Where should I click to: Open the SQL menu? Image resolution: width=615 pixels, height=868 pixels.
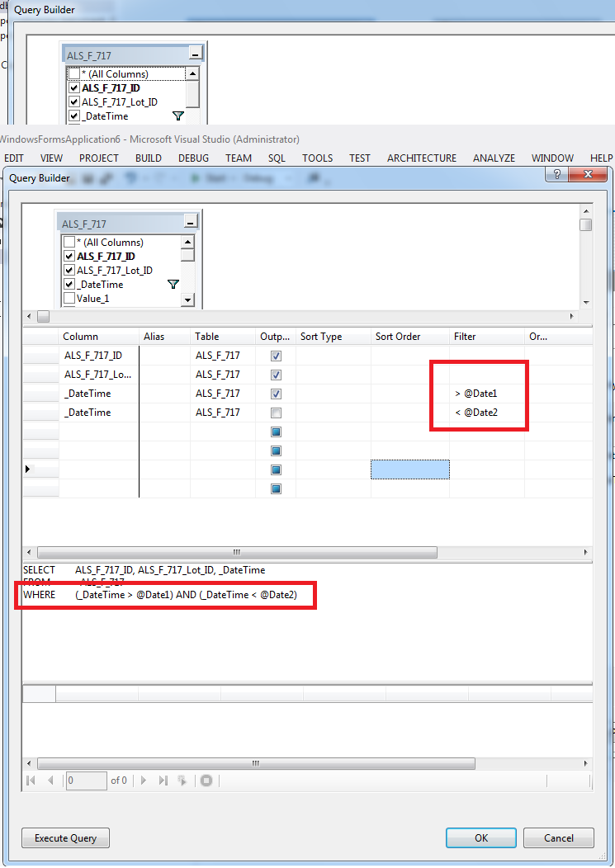[277, 158]
